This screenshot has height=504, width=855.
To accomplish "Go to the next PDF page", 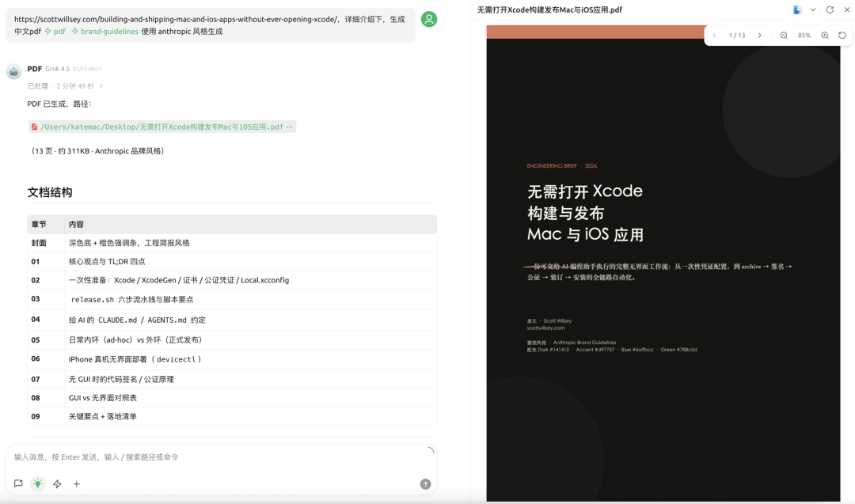I will pyautogui.click(x=759, y=36).
